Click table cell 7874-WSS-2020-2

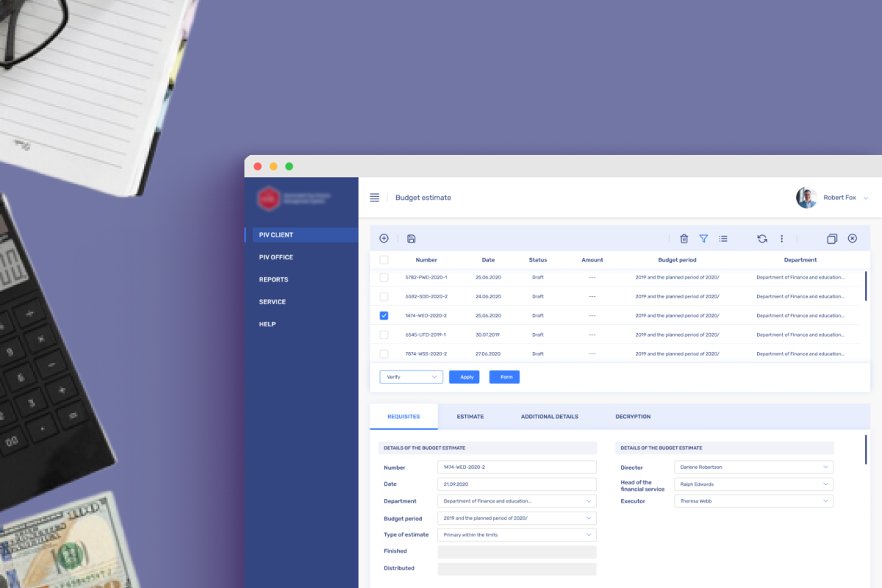coord(426,354)
